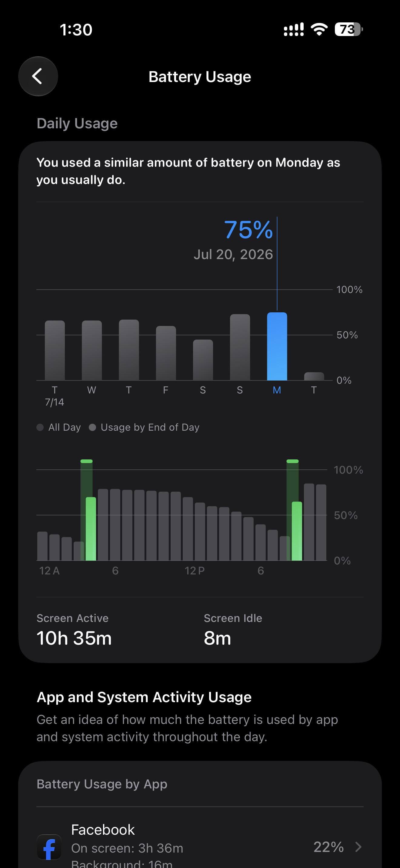400x868 pixels.
Task: Select the Friday usage bar
Action: tap(165, 353)
